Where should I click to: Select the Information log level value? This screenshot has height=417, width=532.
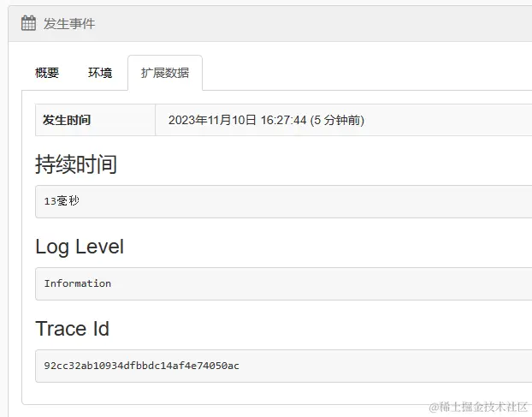click(78, 283)
